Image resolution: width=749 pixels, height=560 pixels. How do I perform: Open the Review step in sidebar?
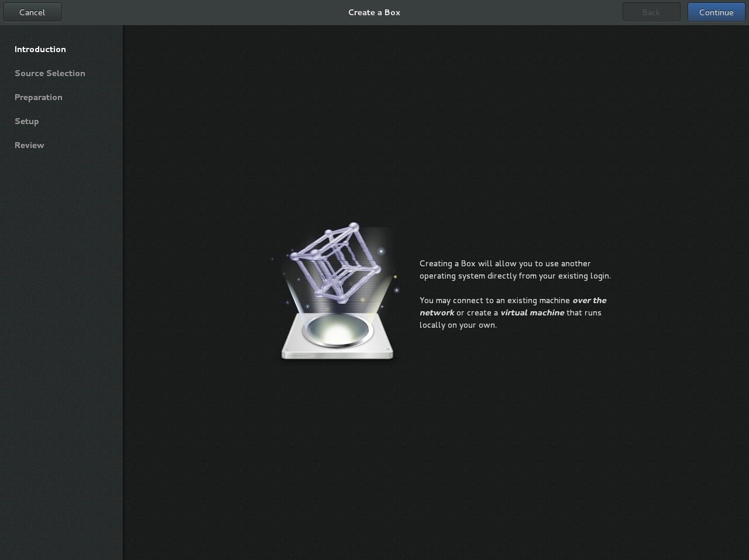tap(29, 145)
